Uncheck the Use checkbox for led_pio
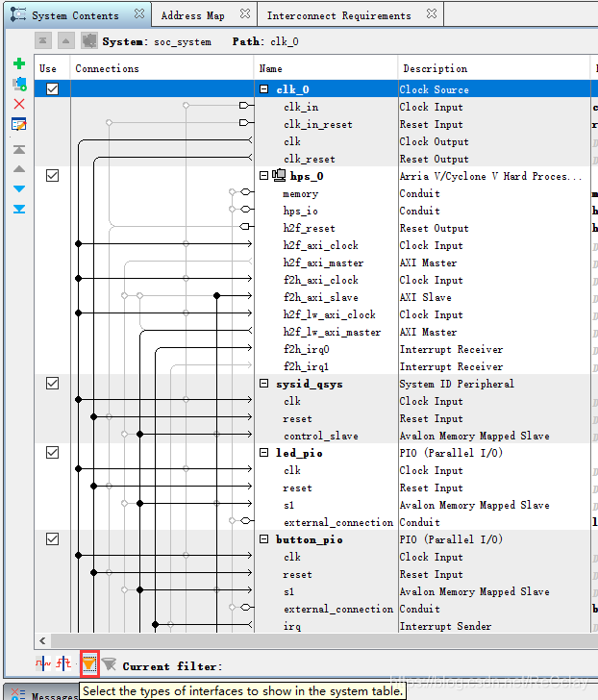 click(52, 452)
